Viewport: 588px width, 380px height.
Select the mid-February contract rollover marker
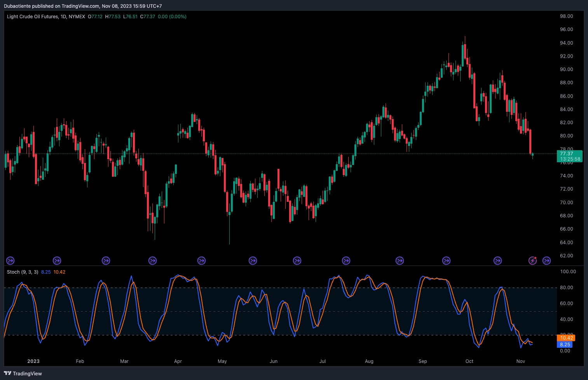tap(106, 261)
